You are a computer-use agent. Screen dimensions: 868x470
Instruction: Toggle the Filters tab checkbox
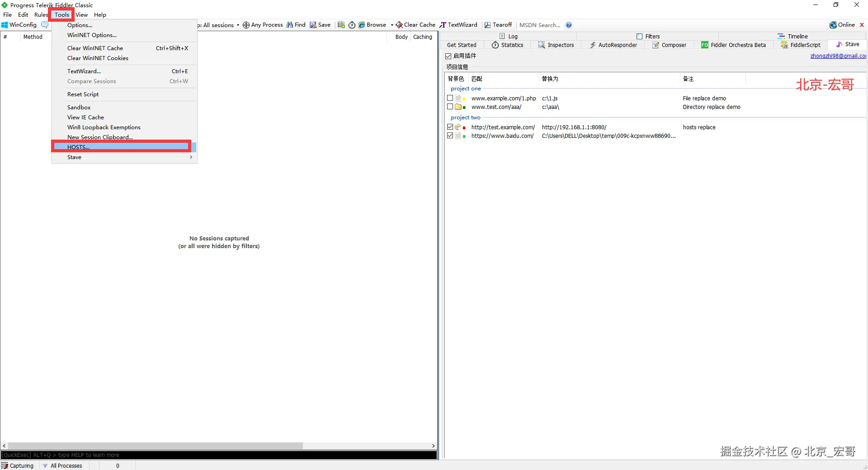639,36
